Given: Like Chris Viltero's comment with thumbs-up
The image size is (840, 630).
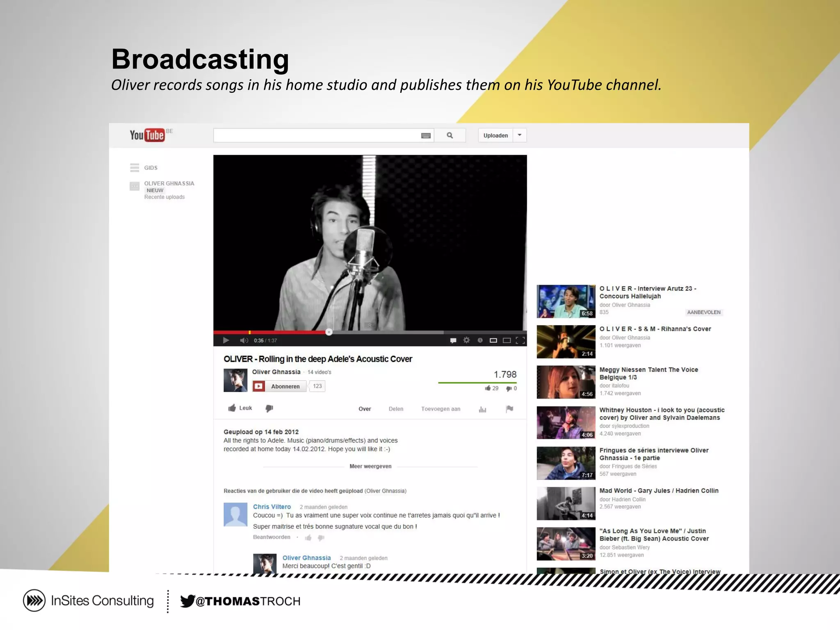Looking at the screenshot, I should point(308,538).
